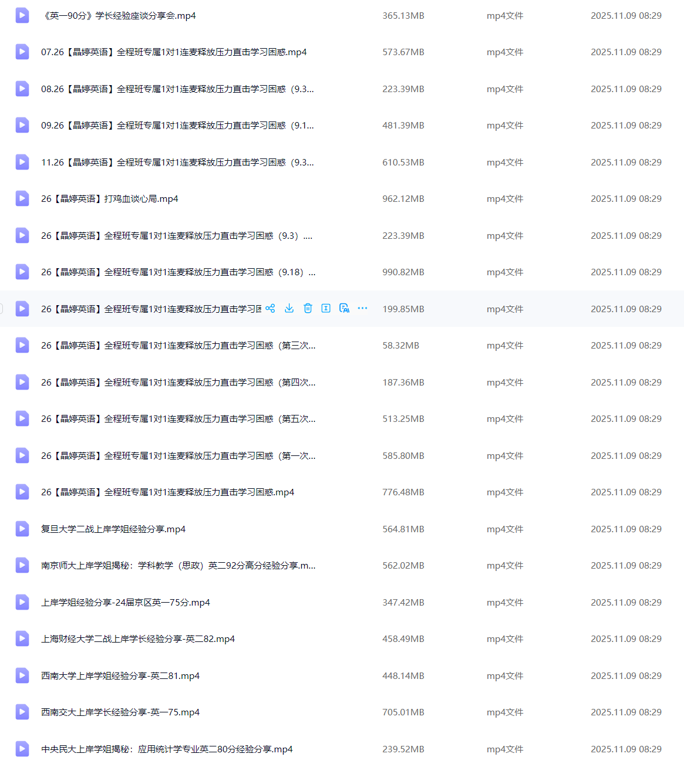Viewport: 684px width, 784px height.
Task: Select the 晶婷英语 file labeled (9.18)
Action: tap(178, 272)
